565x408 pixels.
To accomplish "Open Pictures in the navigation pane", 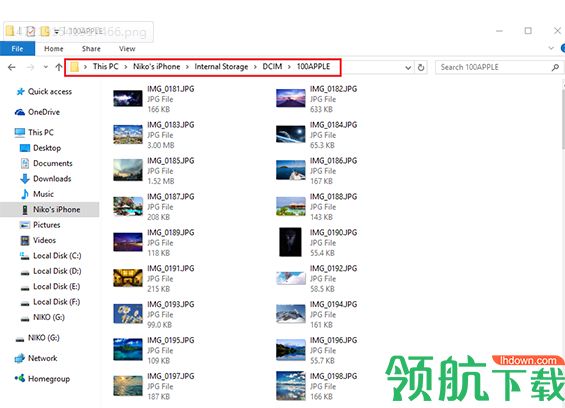I will click(40, 225).
